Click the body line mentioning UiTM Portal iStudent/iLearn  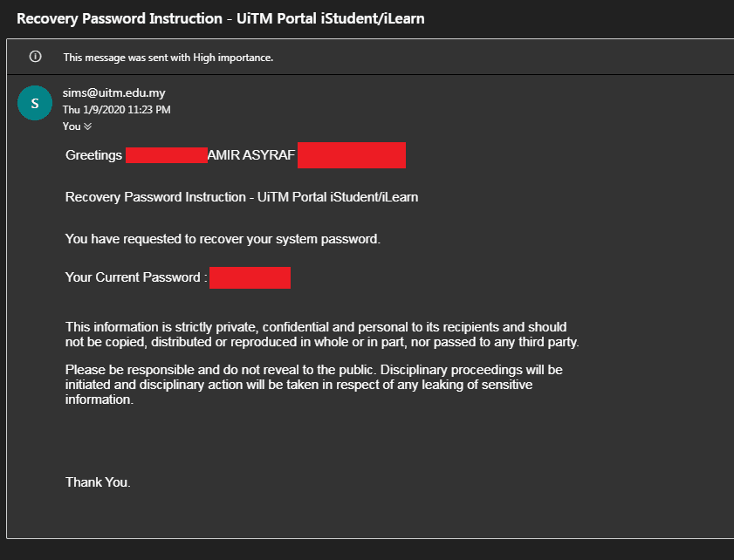tap(242, 197)
